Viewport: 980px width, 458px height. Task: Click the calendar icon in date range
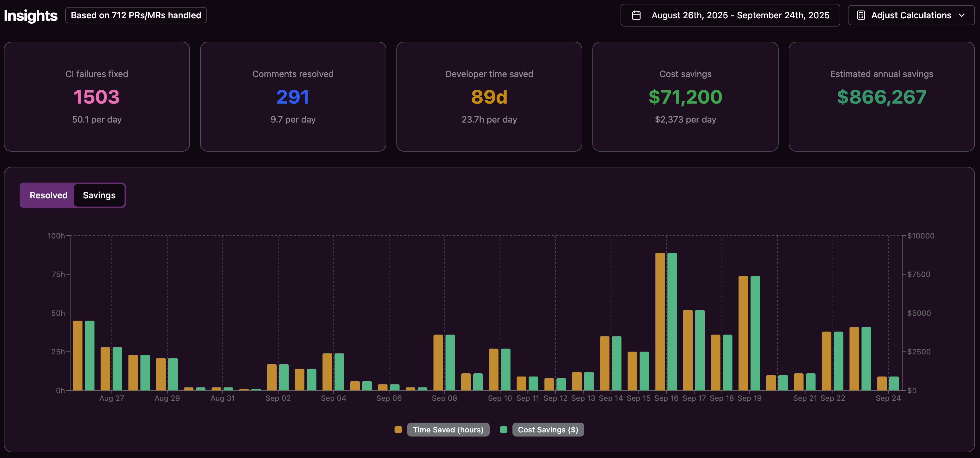click(x=636, y=15)
